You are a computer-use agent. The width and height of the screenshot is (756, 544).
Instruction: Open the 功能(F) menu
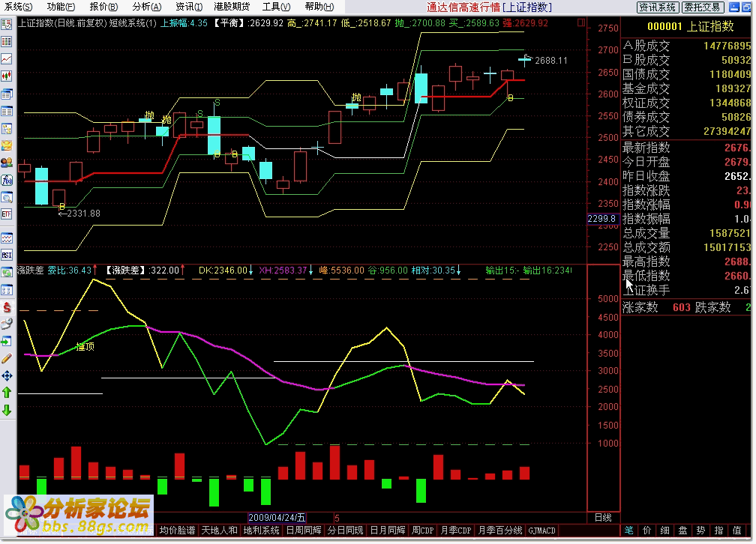click(x=61, y=7)
